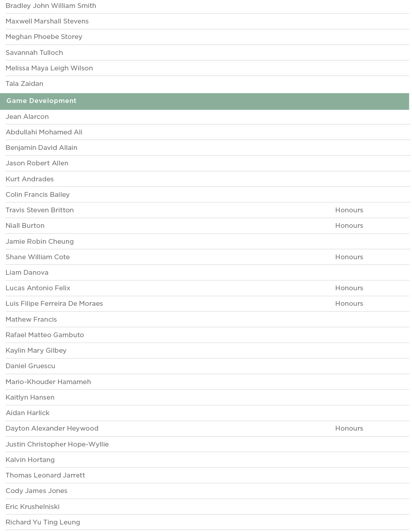
Task: Select Melissa Maya Leigh Wilson
Action: pyautogui.click(x=49, y=68)
